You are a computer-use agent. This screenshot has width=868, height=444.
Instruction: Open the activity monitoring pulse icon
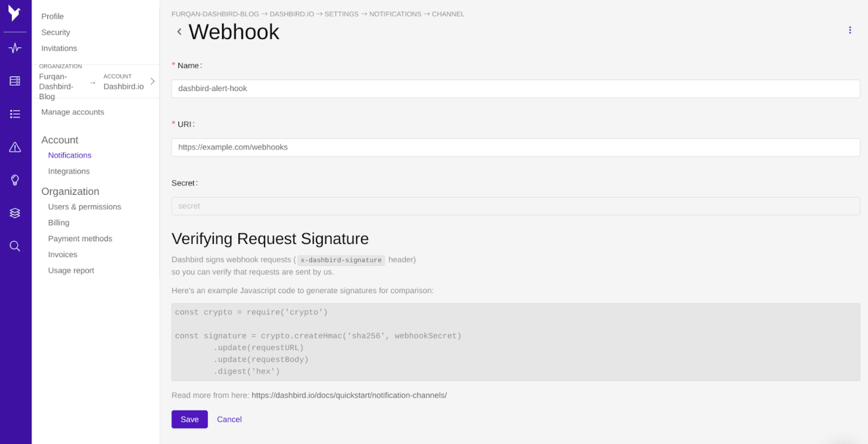click(15, 48)
